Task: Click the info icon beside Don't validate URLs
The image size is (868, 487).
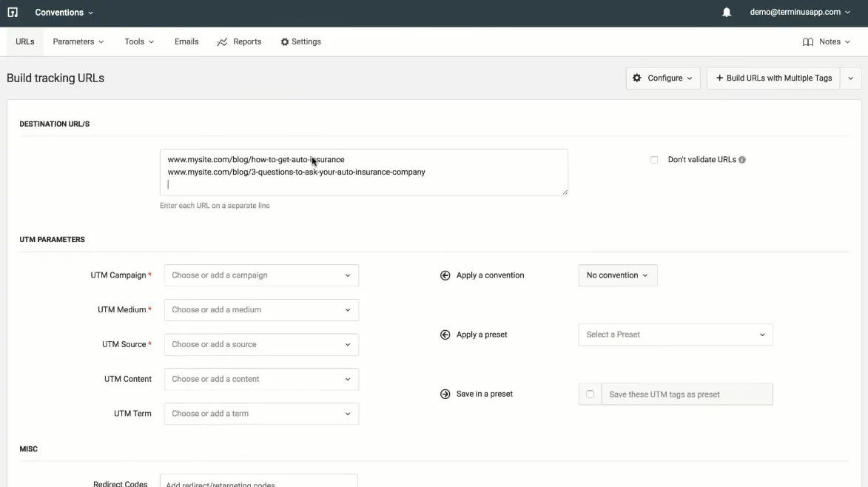Action: pos(742,160)
